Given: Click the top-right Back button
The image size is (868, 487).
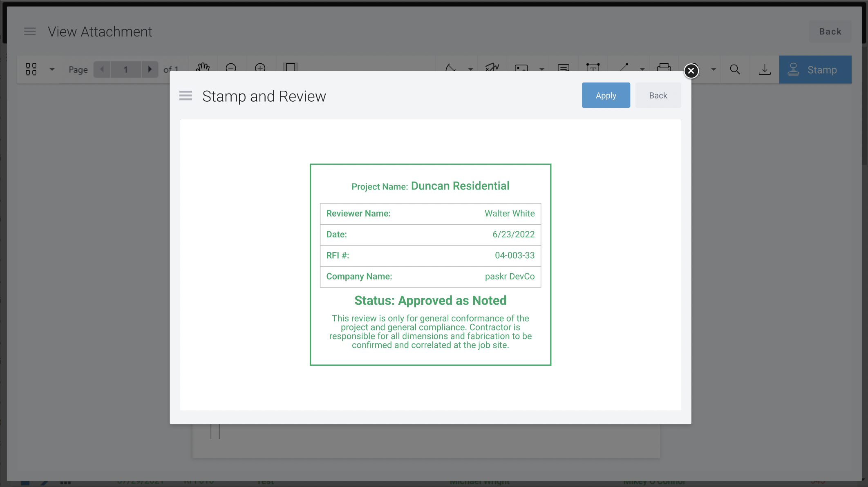Looking at the screenshot, I should pos(830,31).
